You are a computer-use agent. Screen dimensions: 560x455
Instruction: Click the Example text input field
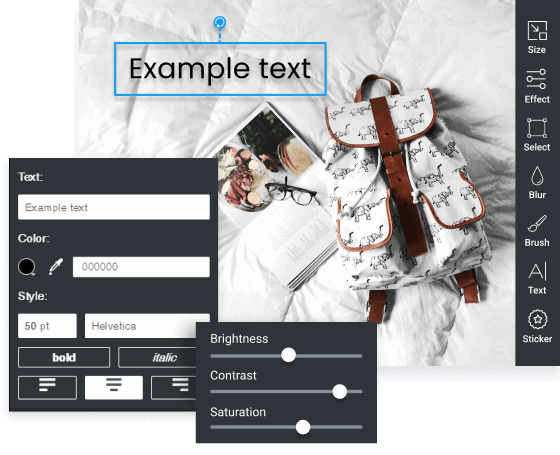click(x=114, y=207)
